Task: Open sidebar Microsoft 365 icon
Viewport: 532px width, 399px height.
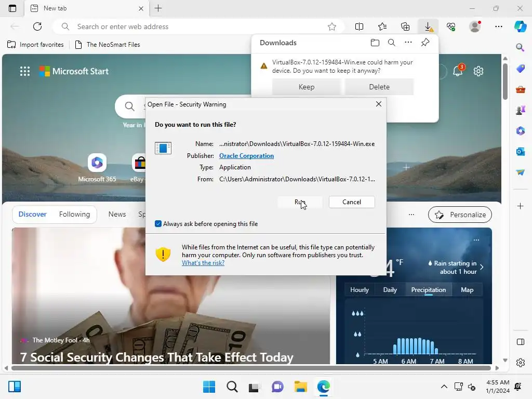Action: click(x=520, y=130)
